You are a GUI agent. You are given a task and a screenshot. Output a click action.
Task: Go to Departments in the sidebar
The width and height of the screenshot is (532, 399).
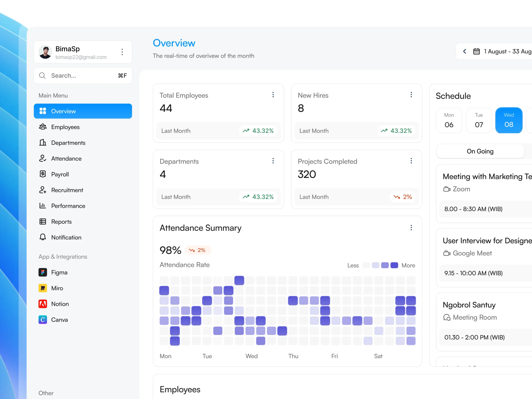coord(83,143)
